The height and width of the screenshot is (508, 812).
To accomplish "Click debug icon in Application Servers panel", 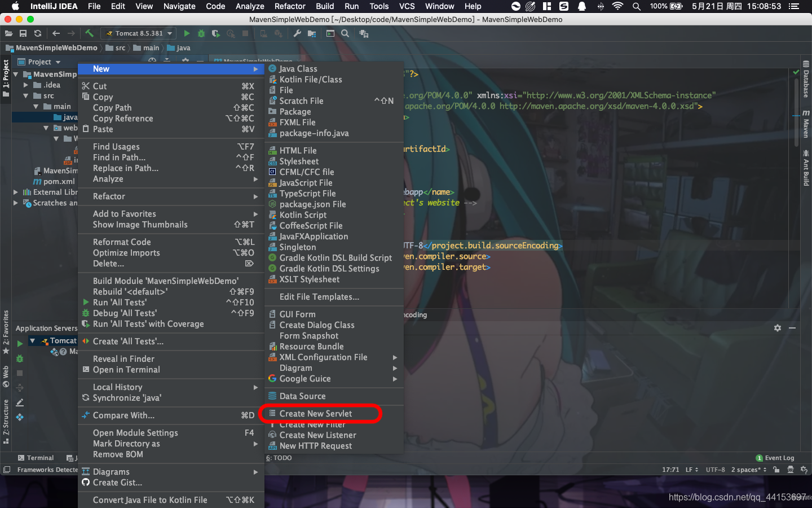I will 20,358.
